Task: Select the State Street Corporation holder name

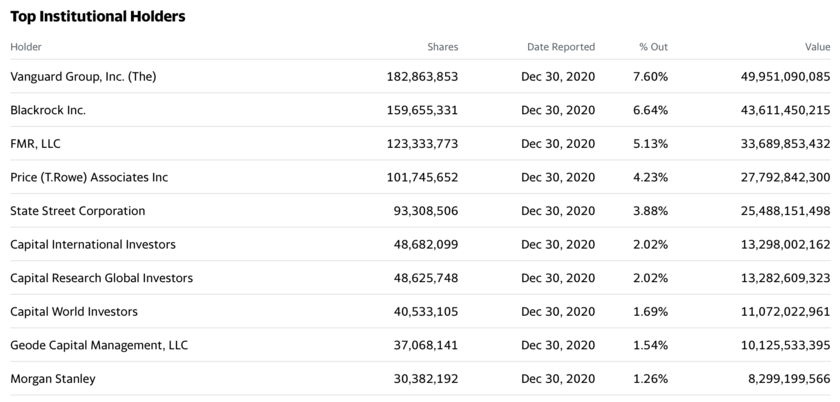Action: [78, 211]
